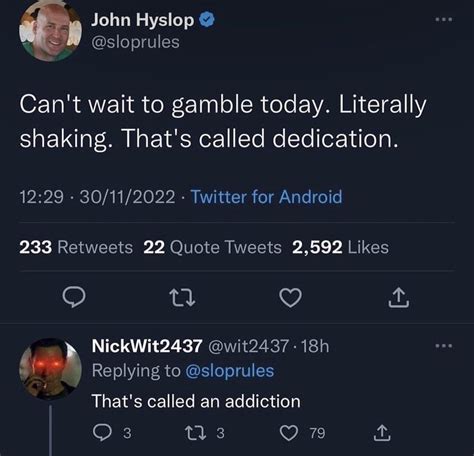Like the "That's called an addiction" reply
The height and width of the screenshot is (456, 474).
tap(302, 433)
